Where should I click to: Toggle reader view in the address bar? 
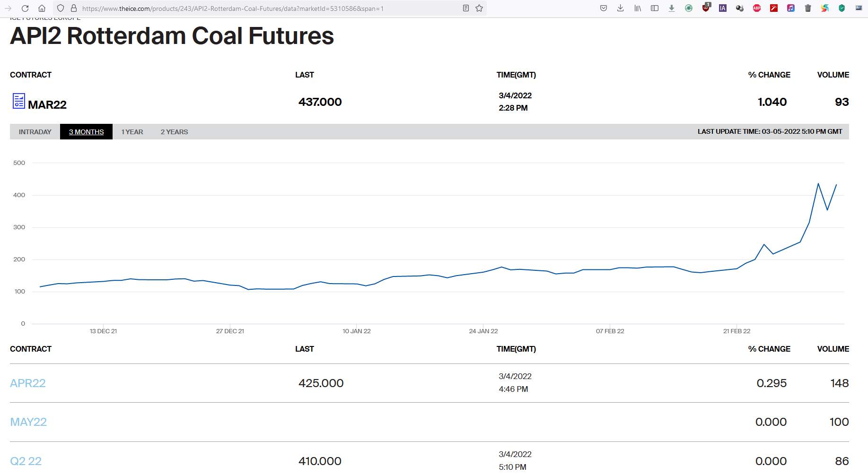point(466,9)
